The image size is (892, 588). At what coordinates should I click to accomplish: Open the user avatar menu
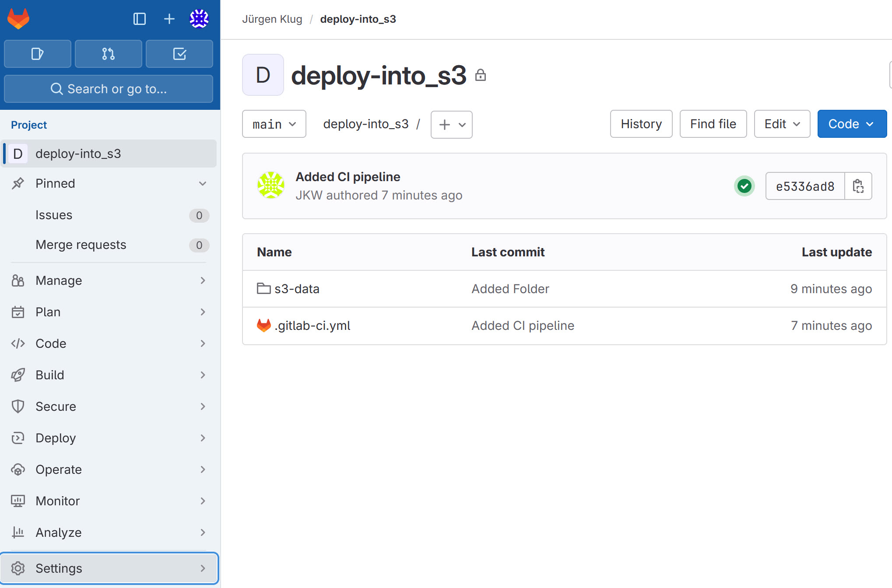[x=199, y=19]
